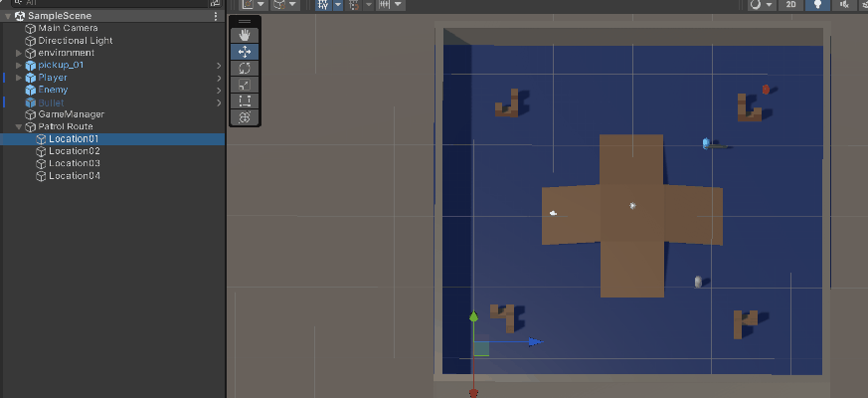868x398 pixels.
Task: Open pickup_01 prefab with its chevron
Action: pyautogui.click(x=219, y=66)
